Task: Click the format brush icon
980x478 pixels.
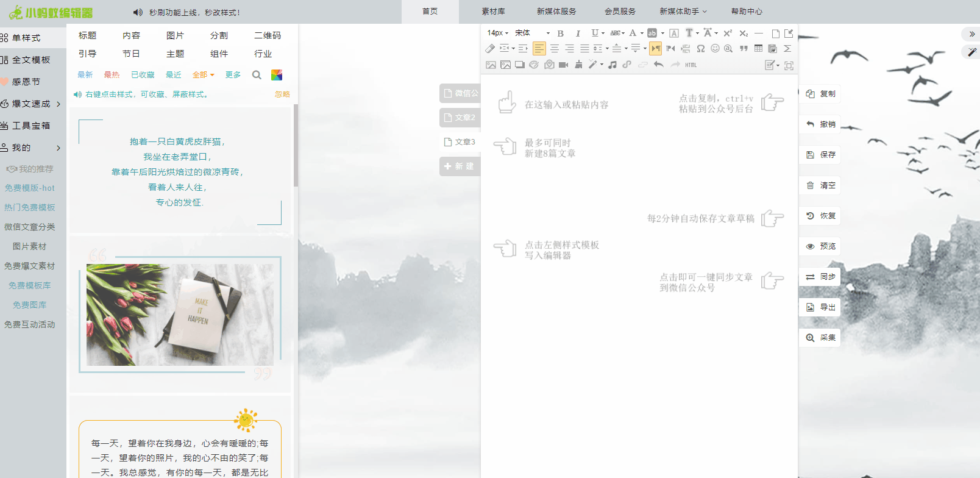Action: coord(578,65)
